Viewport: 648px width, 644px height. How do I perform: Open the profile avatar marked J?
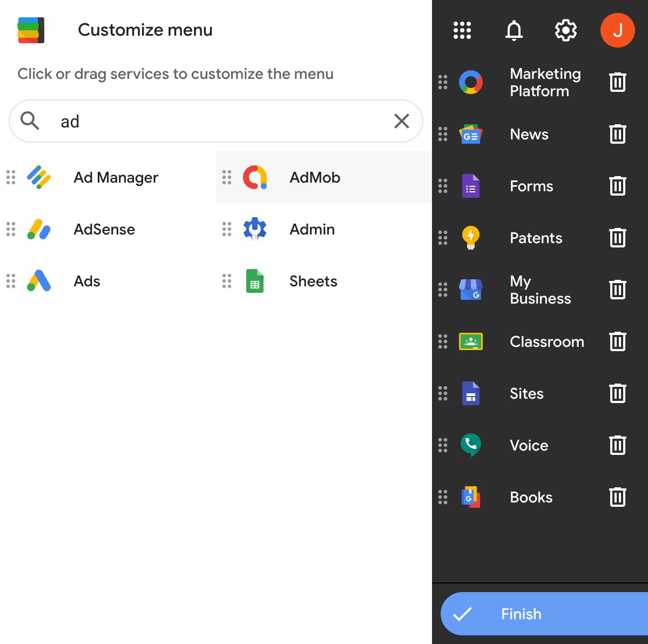coord(618,30)
